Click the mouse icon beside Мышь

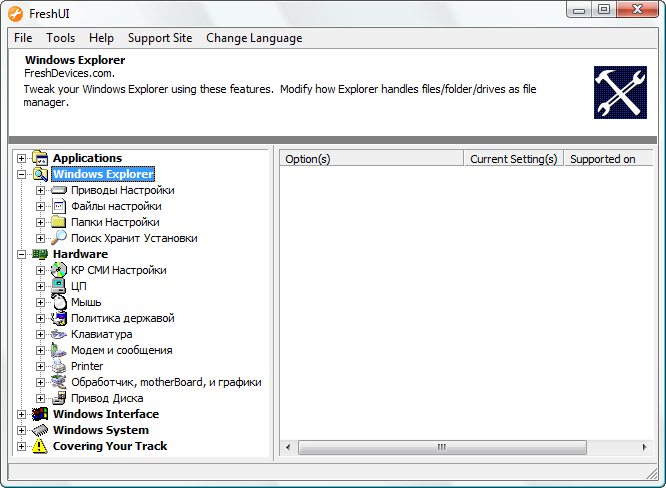pos(59,302)
